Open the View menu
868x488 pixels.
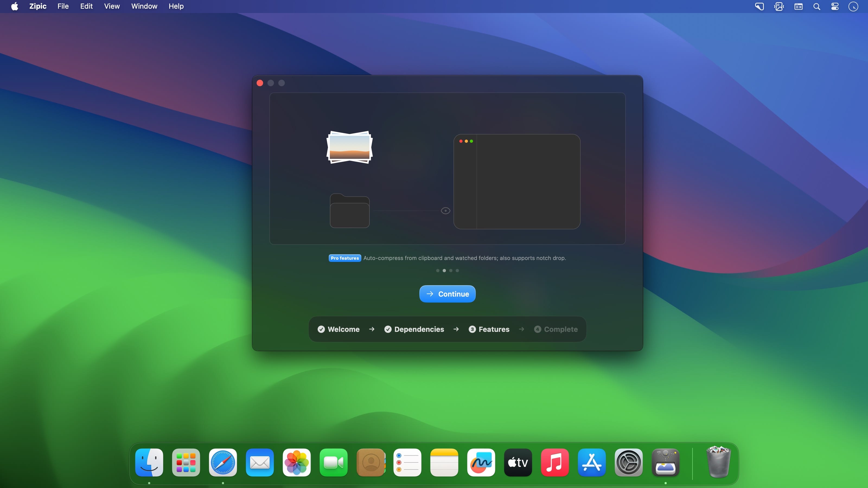click(111, 7)
